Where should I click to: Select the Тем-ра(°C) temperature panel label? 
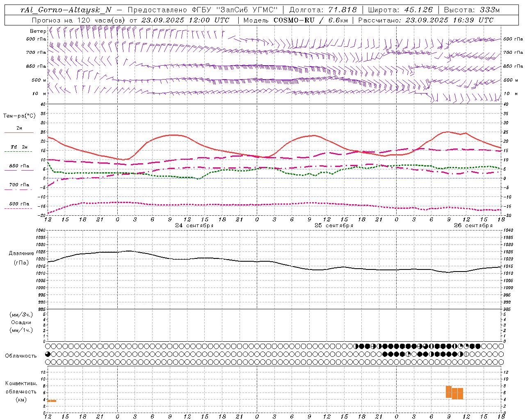[x=19, y=116]
